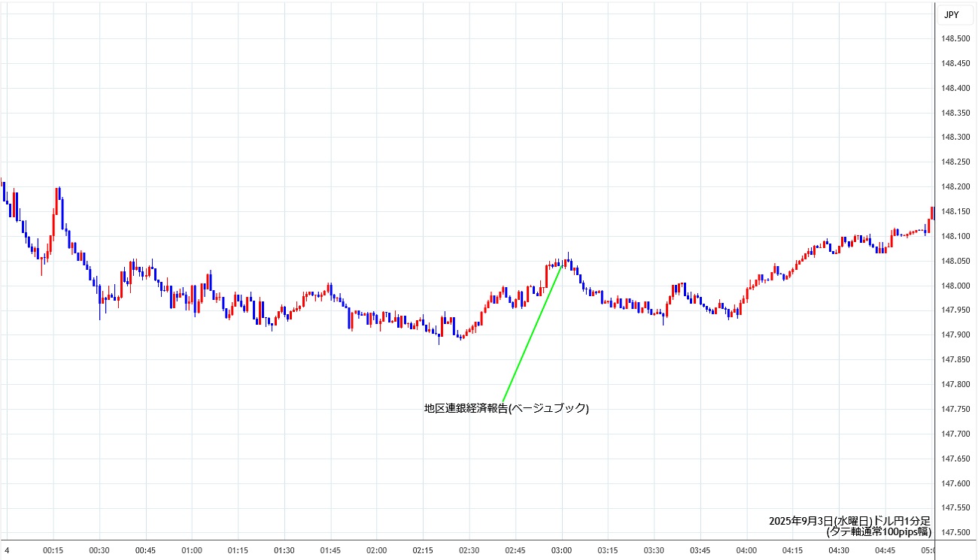Click the 147.900 price axis label
The height and width of the screenshot is (560, 978).
[x=955, y=335]
